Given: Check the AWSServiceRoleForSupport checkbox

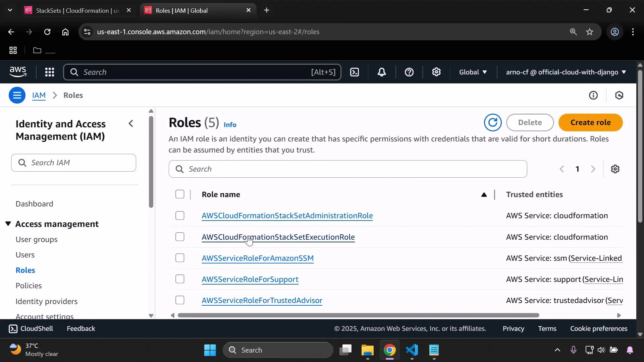Looking at the screenshot, I should click(x=180, y=279).
